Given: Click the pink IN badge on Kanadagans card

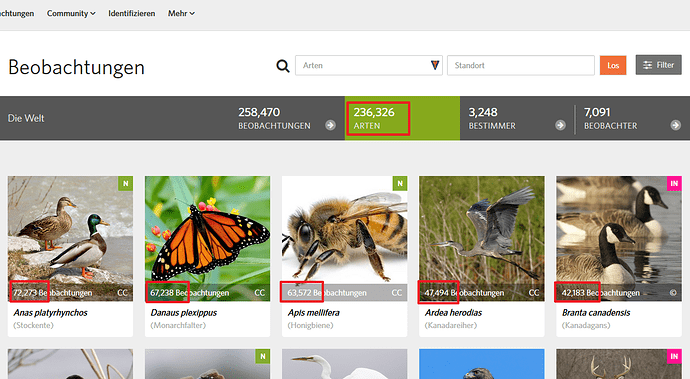Looking at the screenshot, I should pyautogui.click(x=674, y=184).
